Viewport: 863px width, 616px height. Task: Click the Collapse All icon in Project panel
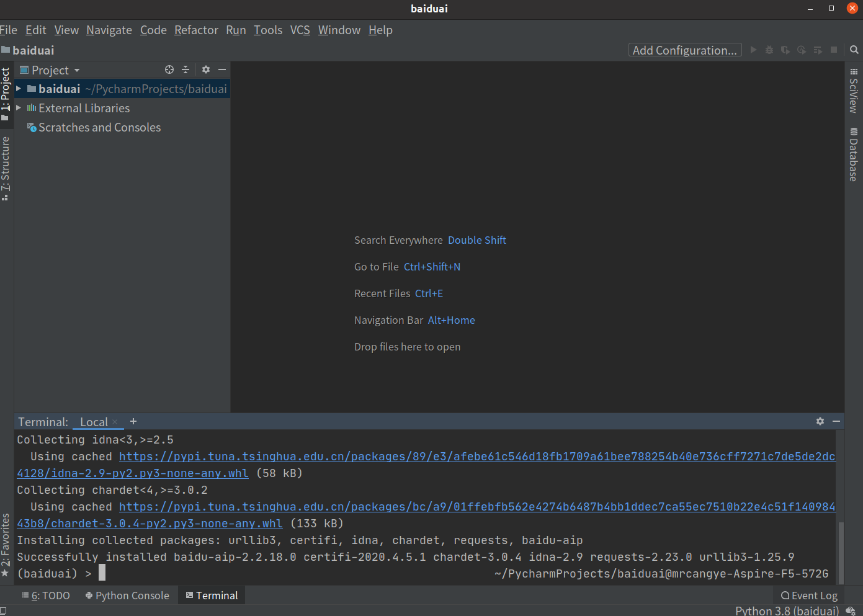(186, 70)
